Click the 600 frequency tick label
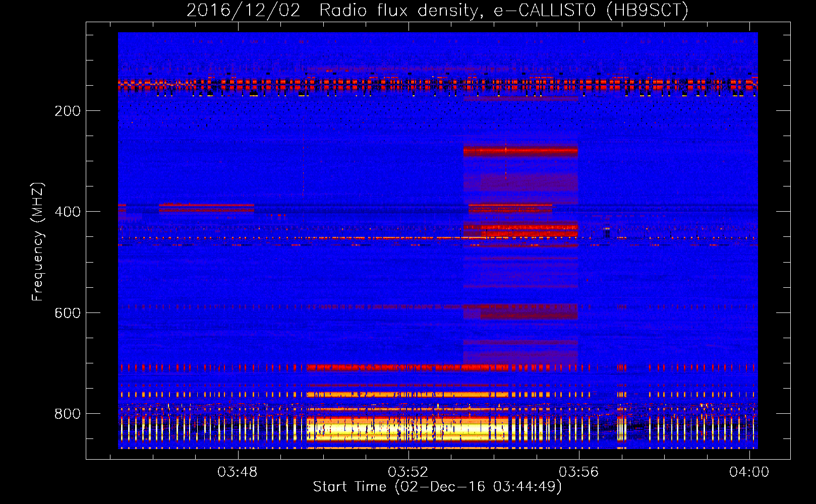This screenshot has width=816, height=504. tap(68, 313)
